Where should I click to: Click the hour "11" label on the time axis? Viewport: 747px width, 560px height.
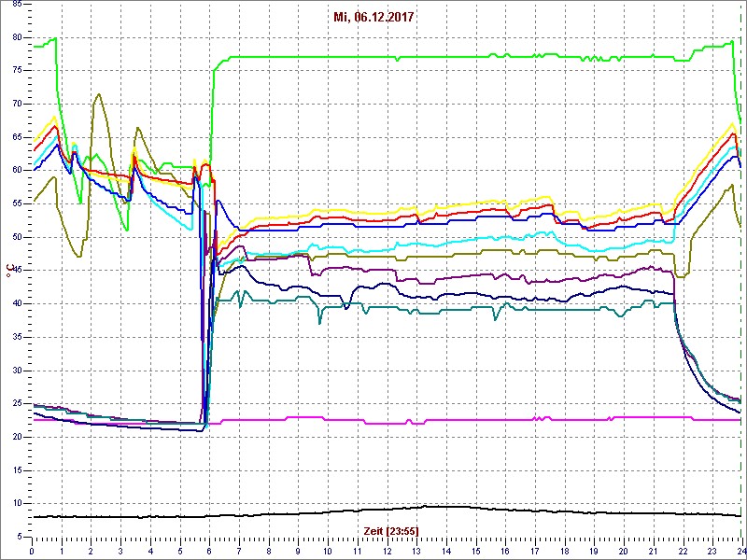(x=358, y=550)
